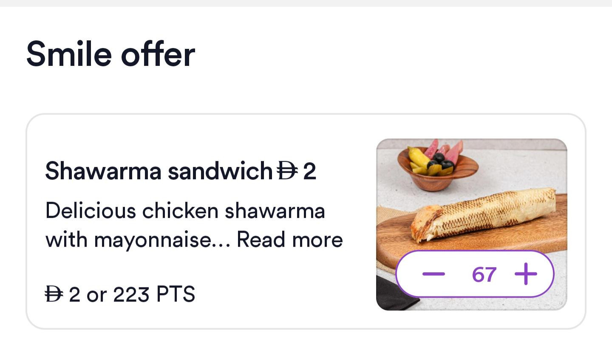This screenshot has height=364, width=612.
Task: Open the Read more link
Action: [289, 240]
